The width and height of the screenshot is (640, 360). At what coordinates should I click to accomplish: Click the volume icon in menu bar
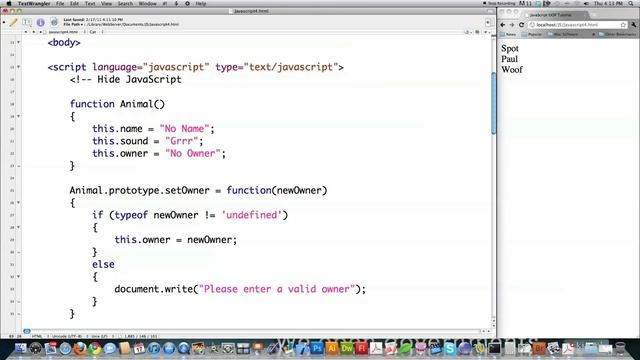point(587,3)
